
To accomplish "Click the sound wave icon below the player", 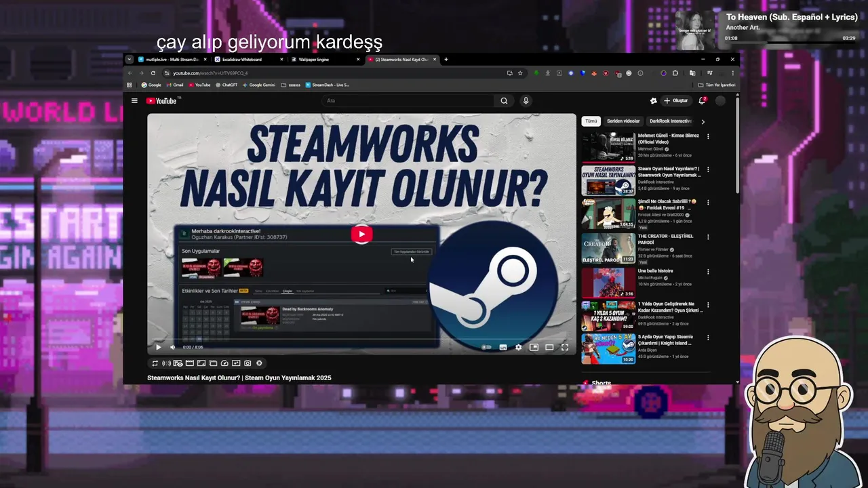I will click(166, 363).
